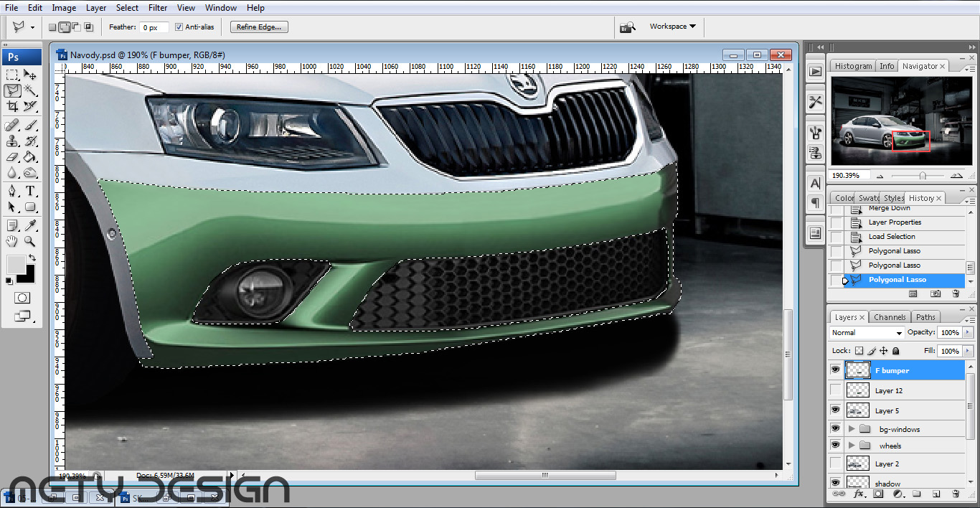Toggle Lock all for layer
Viewport: 980px width, 508px height.
click(x=896, y=351)
